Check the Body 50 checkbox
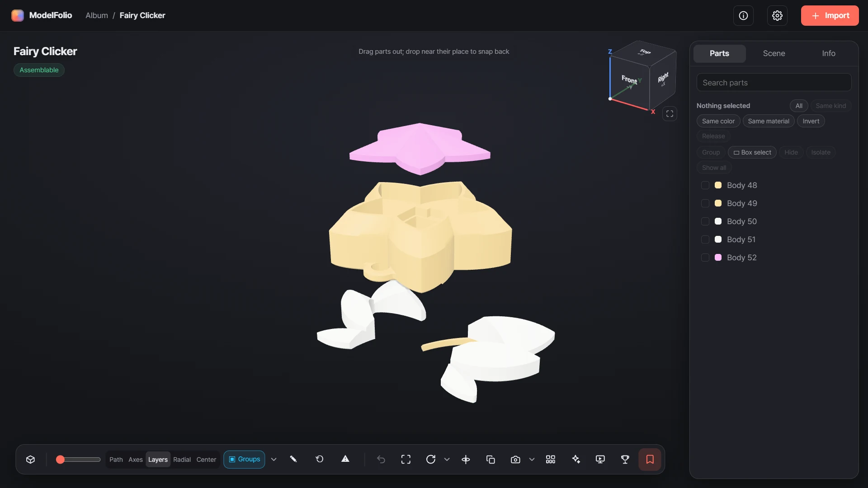 [705, 221]
